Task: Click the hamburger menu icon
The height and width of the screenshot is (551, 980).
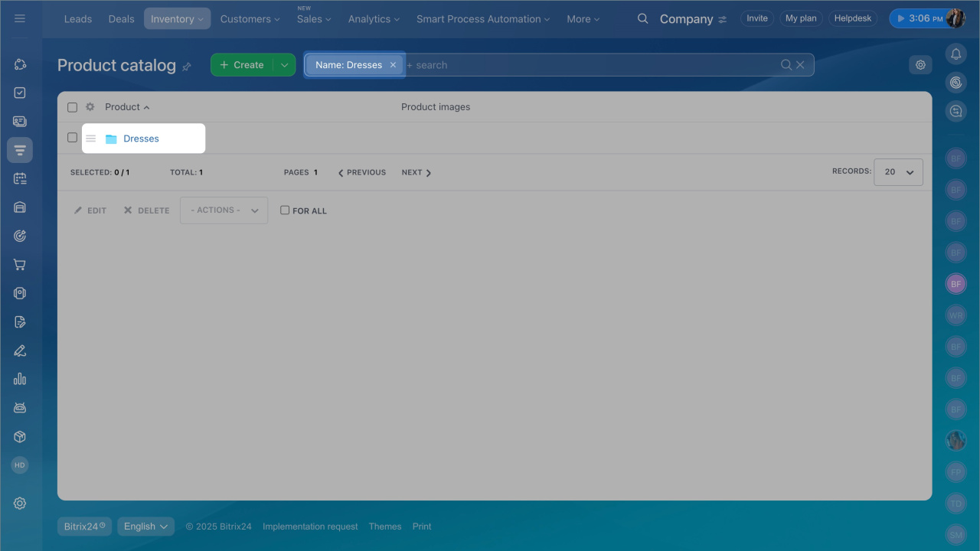Action: click(20, 18)
